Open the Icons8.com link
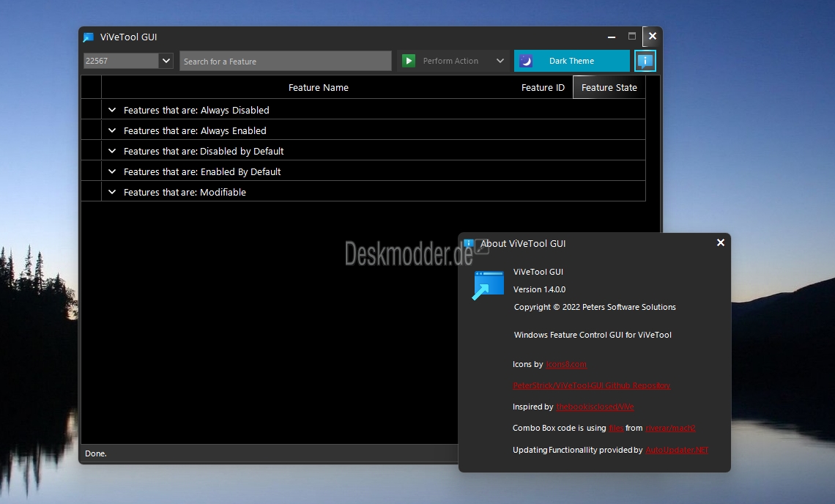Screen dimensions: 835x504 566,364
